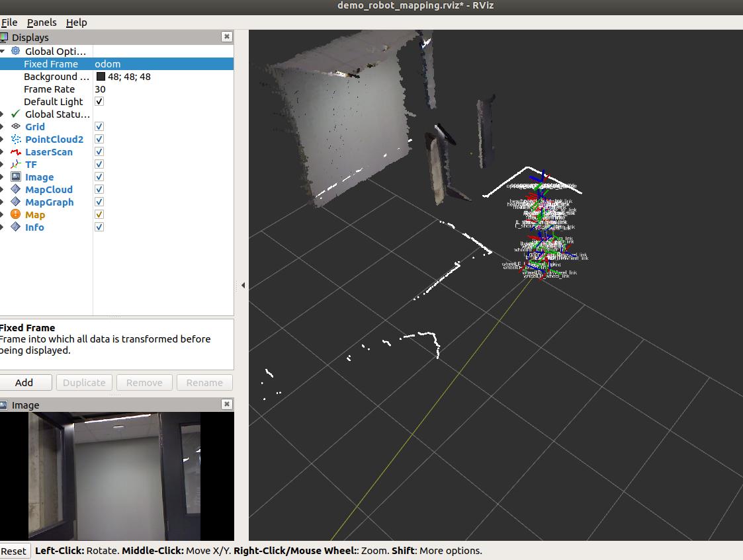Screen dimensions: 743x560
Task: Expand the LaserScan tree item
Action: [x=3, y=152]
